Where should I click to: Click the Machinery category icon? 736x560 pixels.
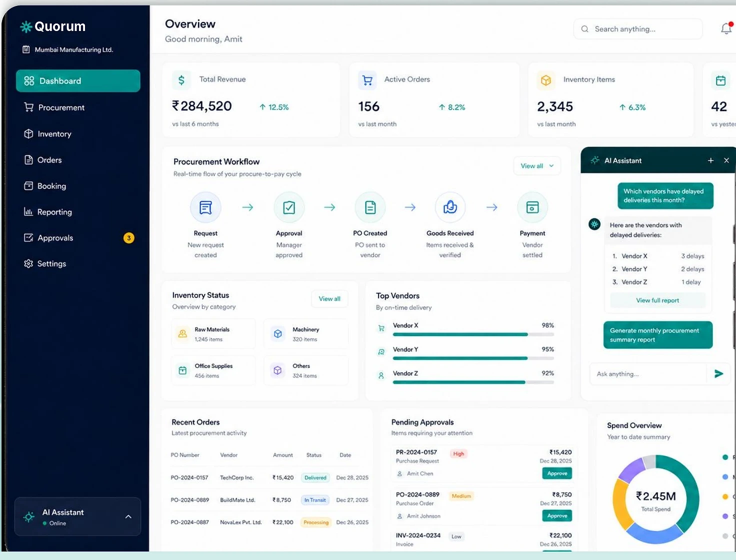278,333
